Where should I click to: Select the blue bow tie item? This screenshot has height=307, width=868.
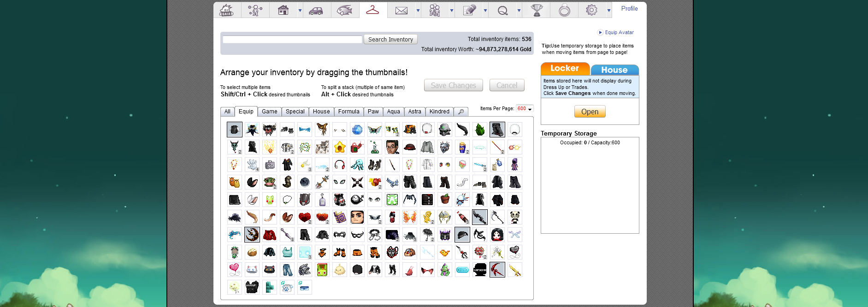pyautogui.click(x=305, y=130)
